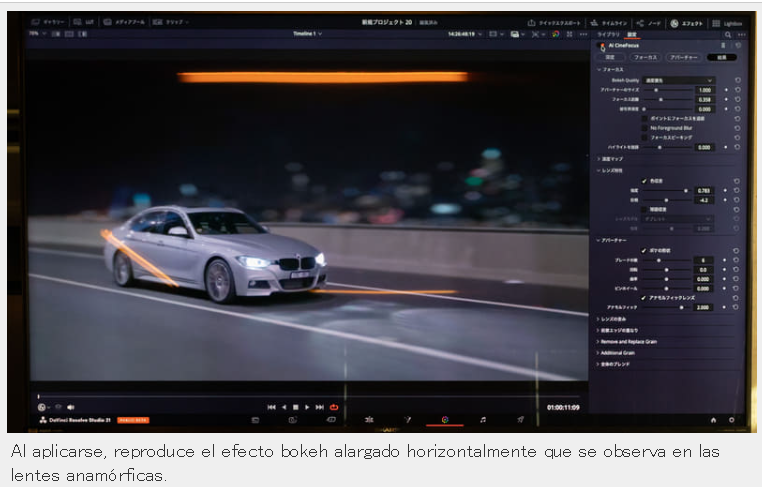Stop playback with the stop button

tap(295, 407)
